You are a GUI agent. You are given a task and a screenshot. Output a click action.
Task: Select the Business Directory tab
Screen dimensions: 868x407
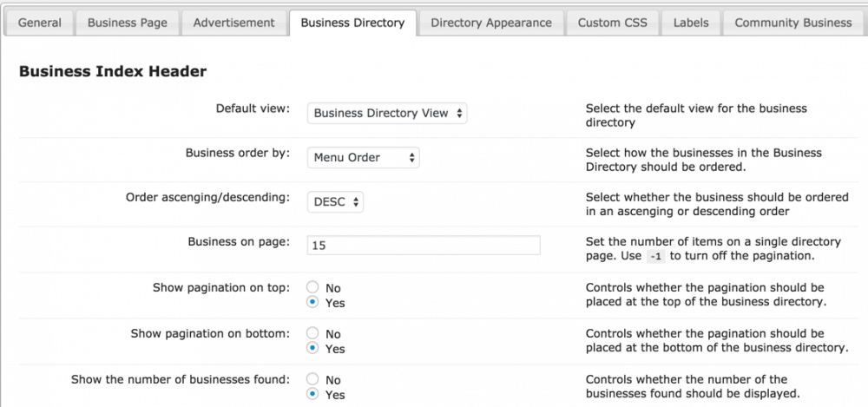coord(352,23)
